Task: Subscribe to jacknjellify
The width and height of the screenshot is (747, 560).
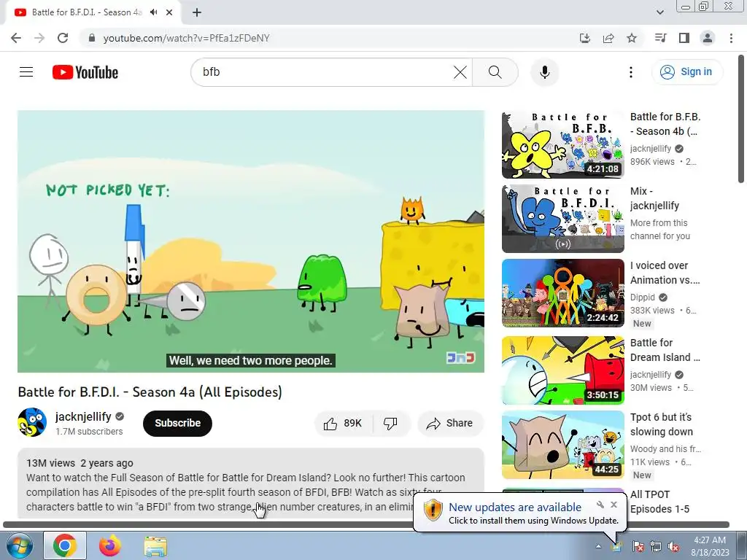Action: point(177,423)
